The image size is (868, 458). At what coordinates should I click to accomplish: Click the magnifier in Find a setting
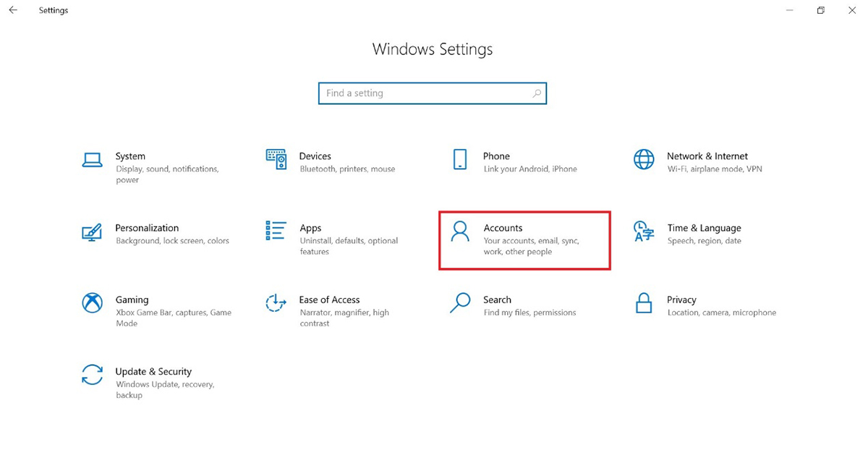point(537,93)
